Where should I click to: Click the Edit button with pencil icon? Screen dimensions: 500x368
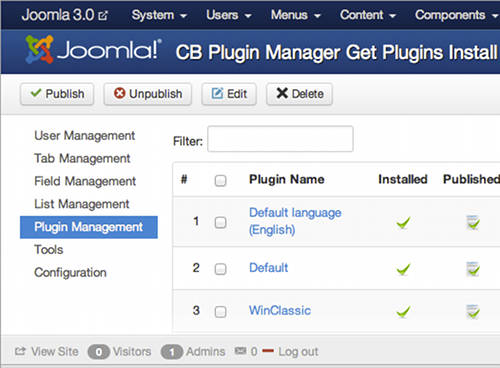tap(229, 94)
